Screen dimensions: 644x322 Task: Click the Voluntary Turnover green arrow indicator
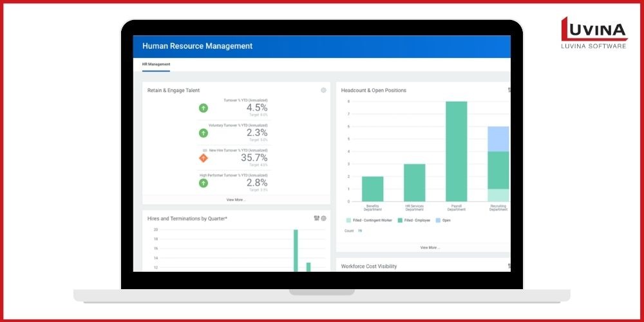tap(204, 133)
